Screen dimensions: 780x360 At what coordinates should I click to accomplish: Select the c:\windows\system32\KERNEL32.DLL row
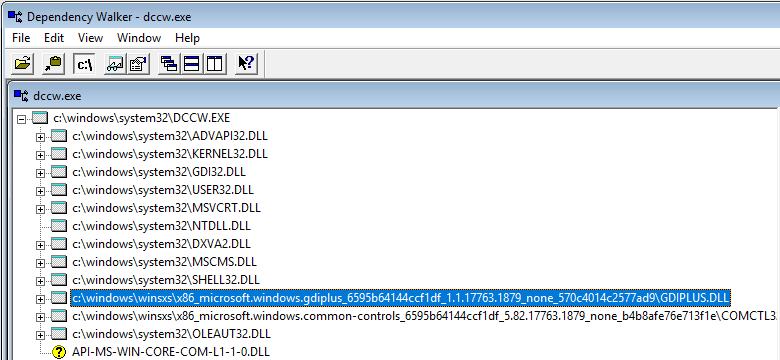tap(170, 154)
